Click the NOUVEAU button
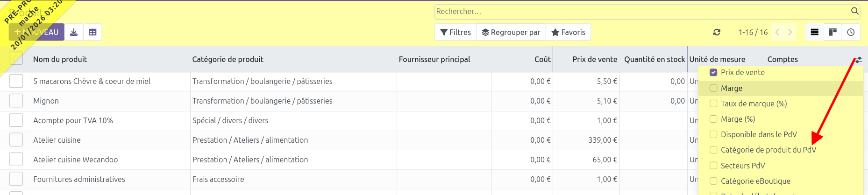The image size is (868, 195). [37, 32]
